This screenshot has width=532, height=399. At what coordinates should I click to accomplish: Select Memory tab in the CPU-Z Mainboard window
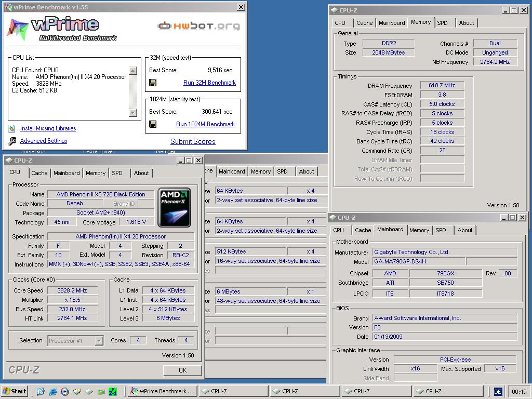pyautogui.click(x=419, y=230)
